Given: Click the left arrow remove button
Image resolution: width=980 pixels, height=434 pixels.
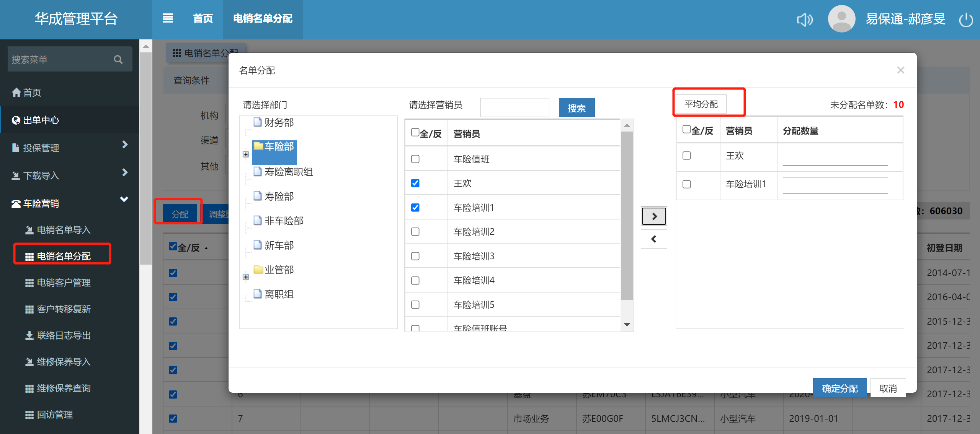Looking at the screenshot, I should pyautogui.click(x=654, y=239).
